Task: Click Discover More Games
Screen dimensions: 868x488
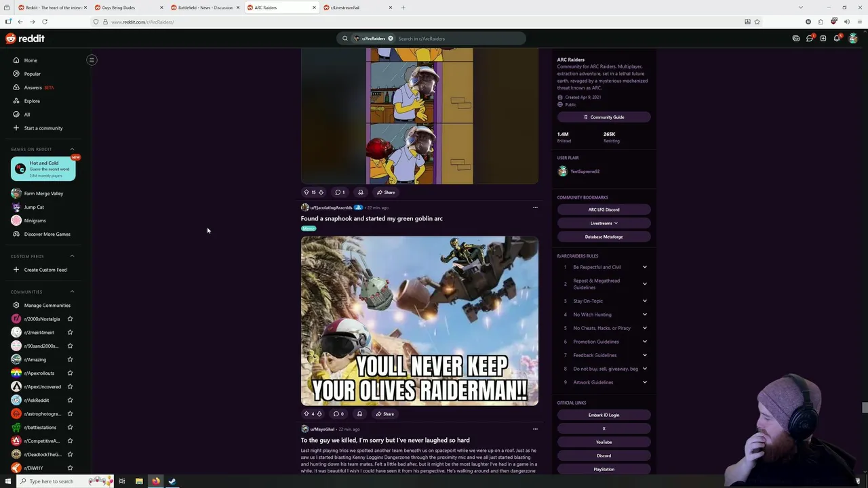Action: coord(47,234)
